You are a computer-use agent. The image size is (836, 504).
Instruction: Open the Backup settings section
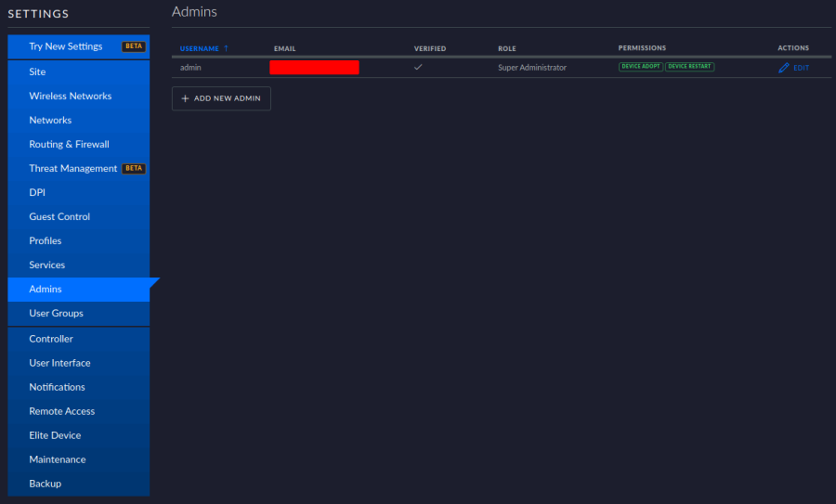(x=45, y=484)
